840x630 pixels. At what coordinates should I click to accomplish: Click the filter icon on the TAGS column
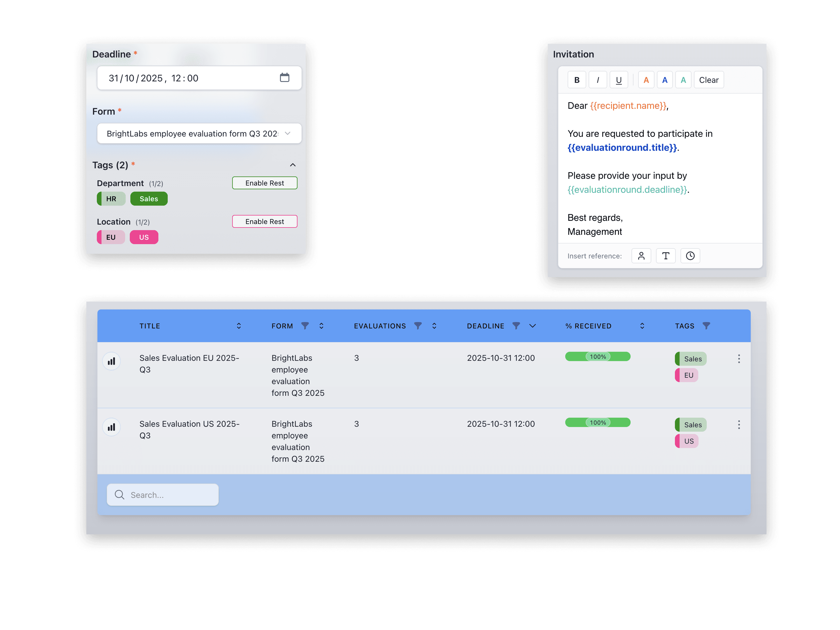[x=706, y=325]
